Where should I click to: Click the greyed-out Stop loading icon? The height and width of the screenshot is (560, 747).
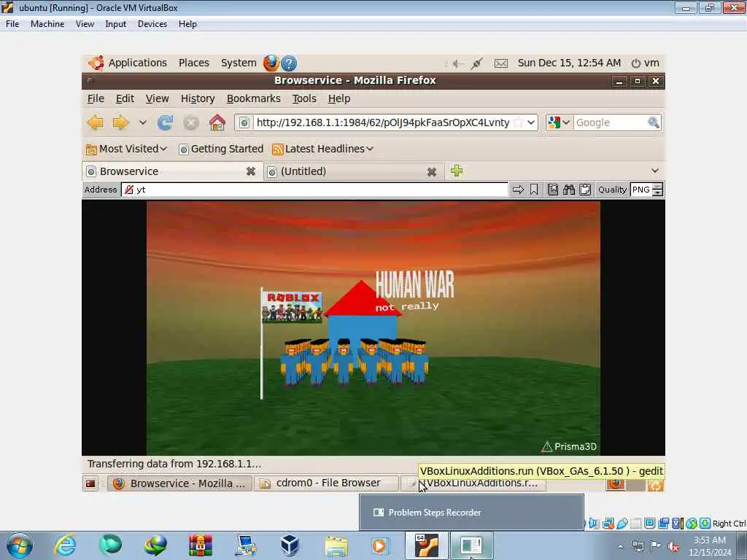point(191,122)
